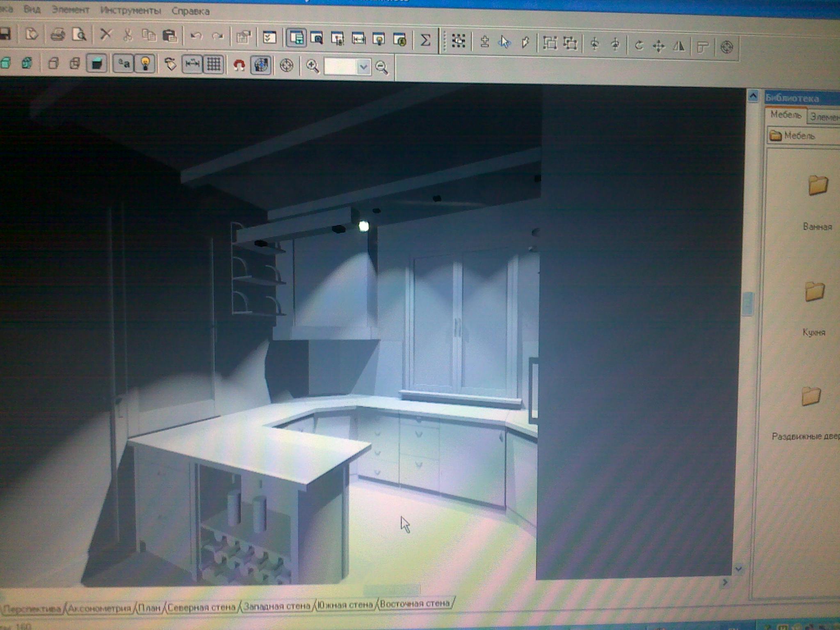Click the four-arrow move icon
Image resolution: width=840 pixels, height=630 pixels.
pyautogui.click(x=659, y=46)
